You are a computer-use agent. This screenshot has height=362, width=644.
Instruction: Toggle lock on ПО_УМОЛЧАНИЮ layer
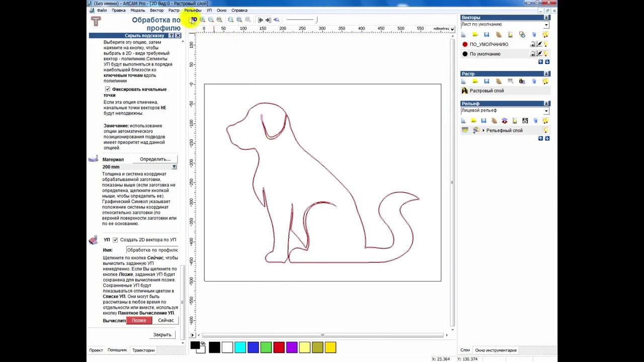point(532,44)
